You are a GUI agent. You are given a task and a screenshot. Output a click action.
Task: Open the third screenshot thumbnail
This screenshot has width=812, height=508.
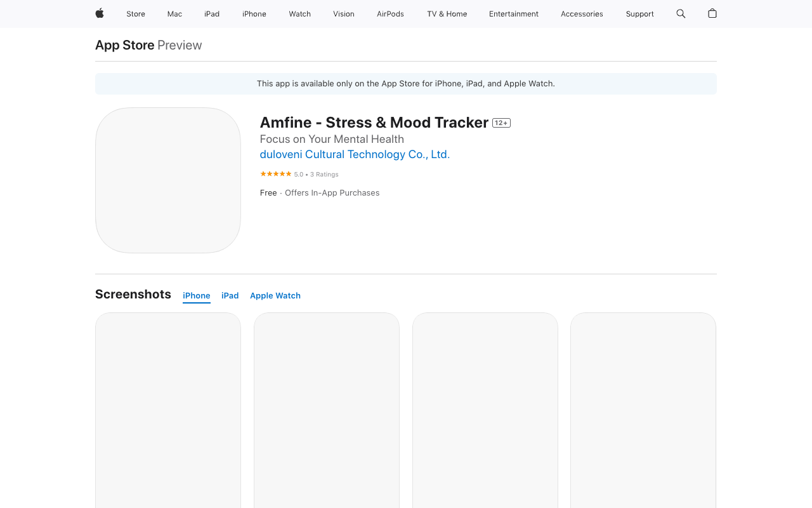click(485, 410)
